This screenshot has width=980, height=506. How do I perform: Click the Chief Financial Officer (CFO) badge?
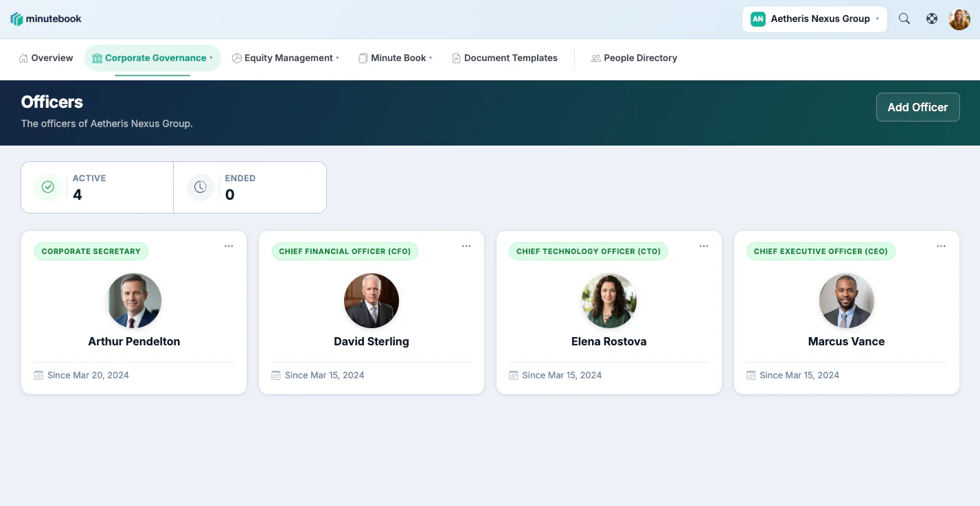(345, 251)
